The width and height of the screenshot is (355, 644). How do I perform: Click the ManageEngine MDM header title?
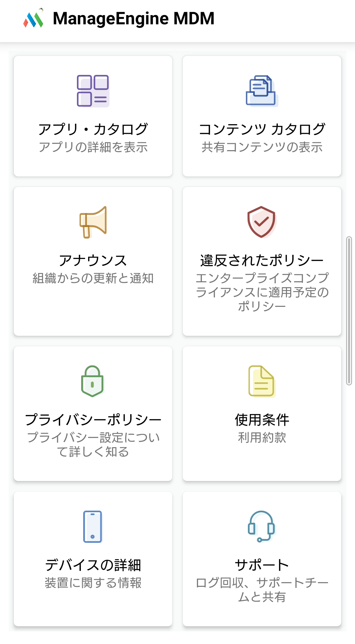[x=133, y=19]
